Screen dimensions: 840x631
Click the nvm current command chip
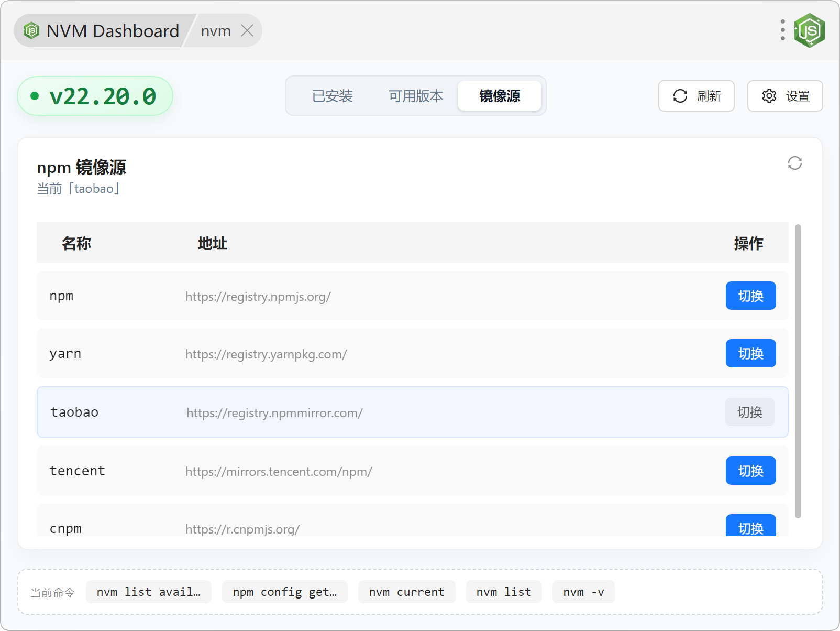coord(406,592)
